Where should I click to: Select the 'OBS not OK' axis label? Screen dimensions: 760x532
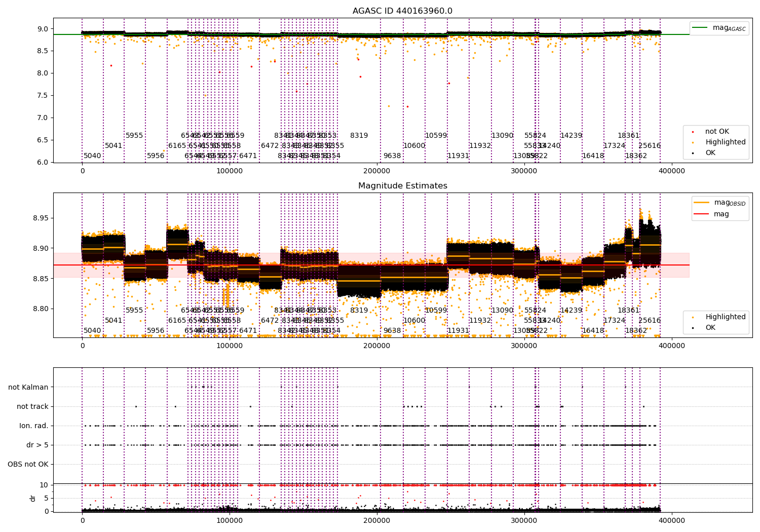pyautogui.click(x=28, y=465)
